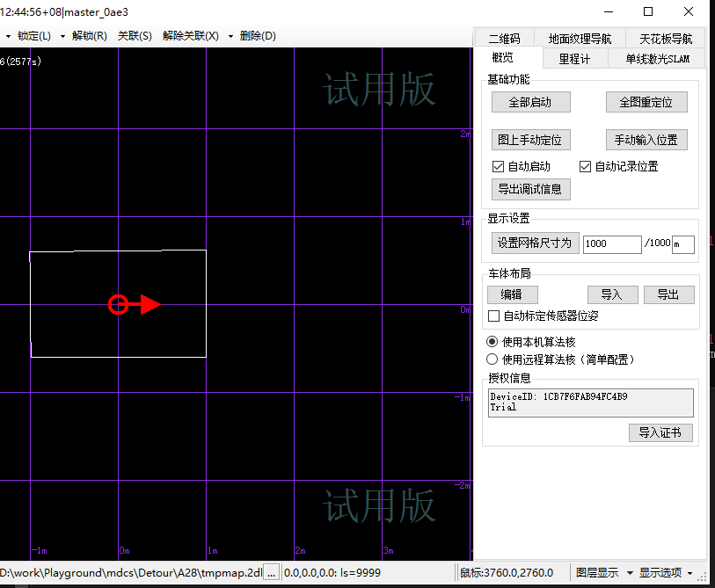This screenshot has width=715, height=588.
Task: Click the 删除(D) toolbar item
Action: [258, 36]
